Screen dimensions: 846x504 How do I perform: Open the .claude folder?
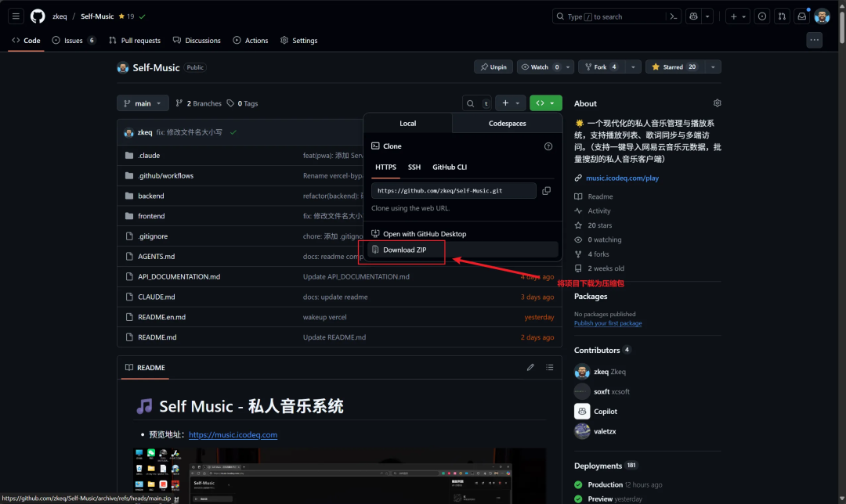pos(149,155)
